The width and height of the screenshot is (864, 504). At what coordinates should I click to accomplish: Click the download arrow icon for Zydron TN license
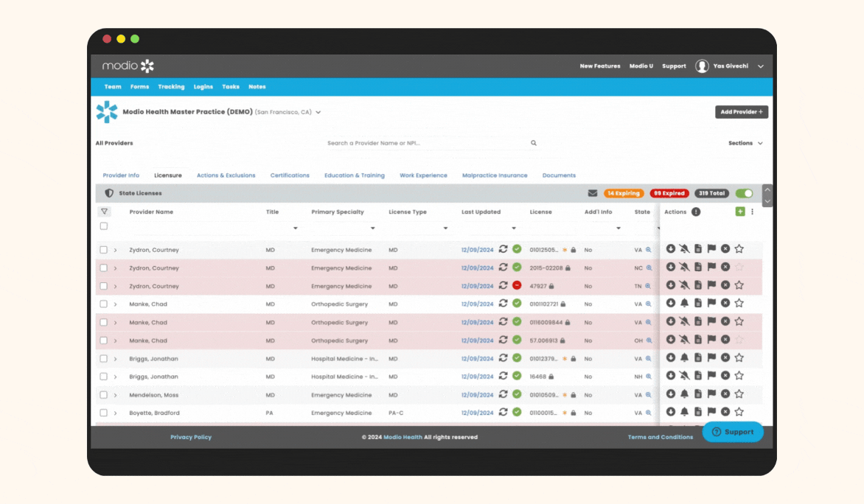(x=671, y=285)
